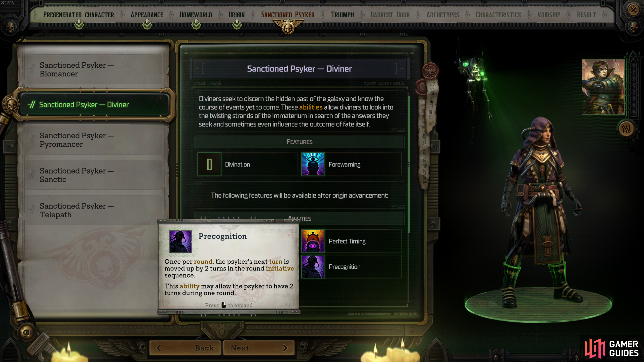
Task: Go to the Triumph tab
Action: pyautogui.click(x=343, y=15)
